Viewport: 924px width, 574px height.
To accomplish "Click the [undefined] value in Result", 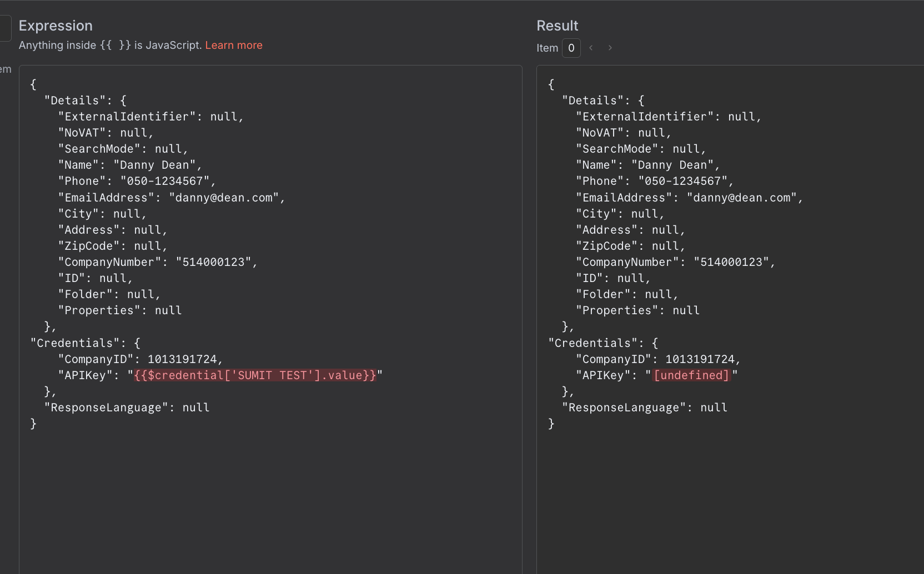I will [x=691, y=376].
